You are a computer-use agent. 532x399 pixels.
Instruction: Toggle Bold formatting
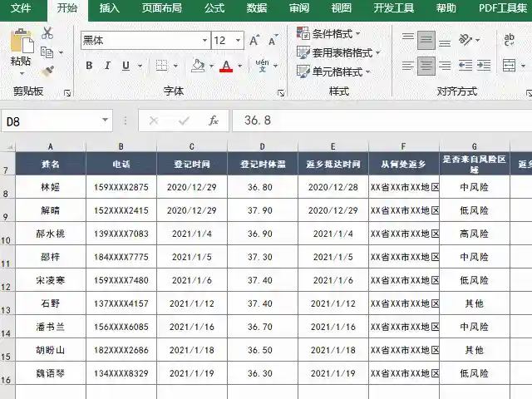click(89, 66)
